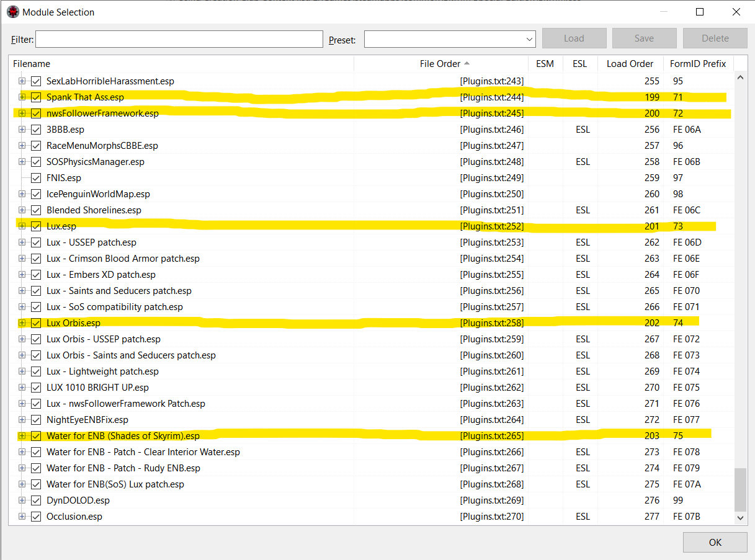The height and width of the screenshot is (560, 755).
Task: Select the Lux - USSEP patch.esp row
Action: tap(371, 242)
